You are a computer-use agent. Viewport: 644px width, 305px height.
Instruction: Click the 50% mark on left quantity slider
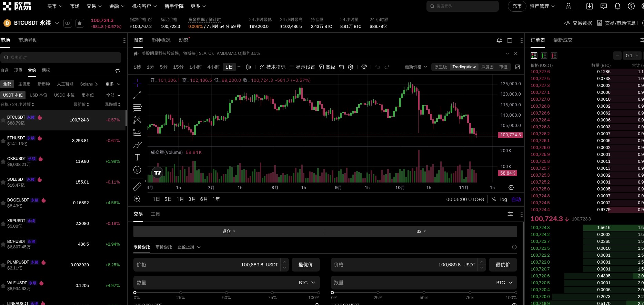click(x=227, y=293)
